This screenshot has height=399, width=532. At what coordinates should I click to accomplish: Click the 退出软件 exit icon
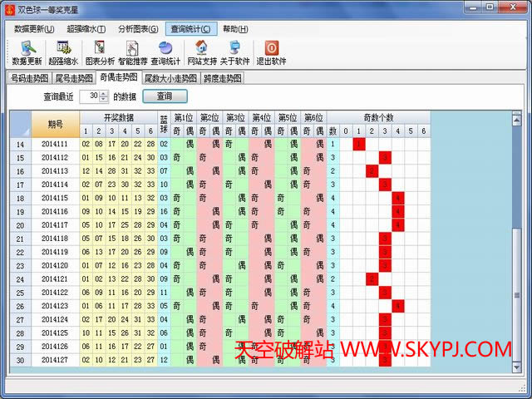pos(271,52)
